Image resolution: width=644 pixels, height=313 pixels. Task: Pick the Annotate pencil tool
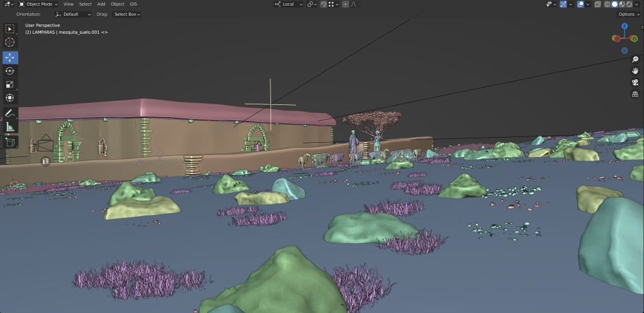tap(10, 113)
